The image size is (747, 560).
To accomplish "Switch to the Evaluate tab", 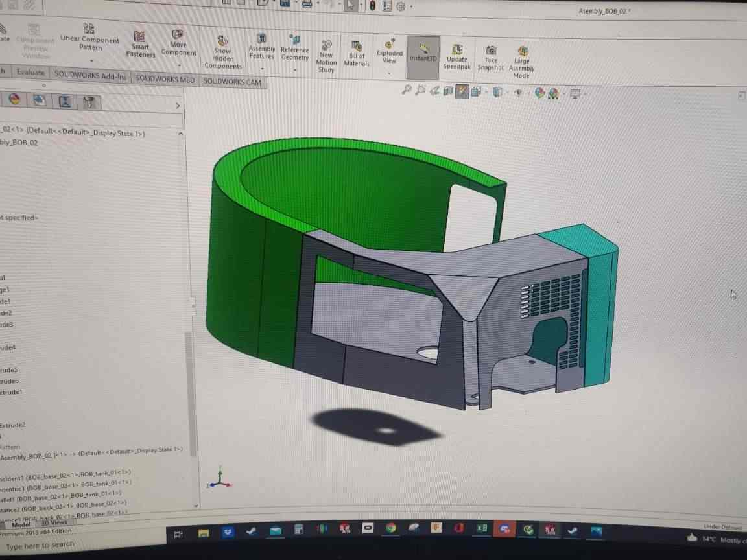I will 30,73.
